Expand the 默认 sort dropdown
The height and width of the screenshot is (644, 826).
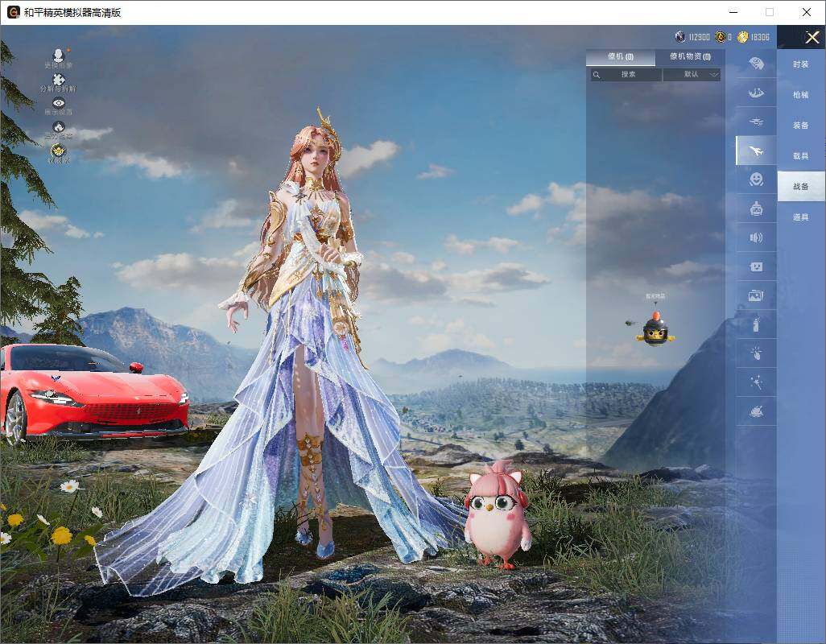[692, 75]
